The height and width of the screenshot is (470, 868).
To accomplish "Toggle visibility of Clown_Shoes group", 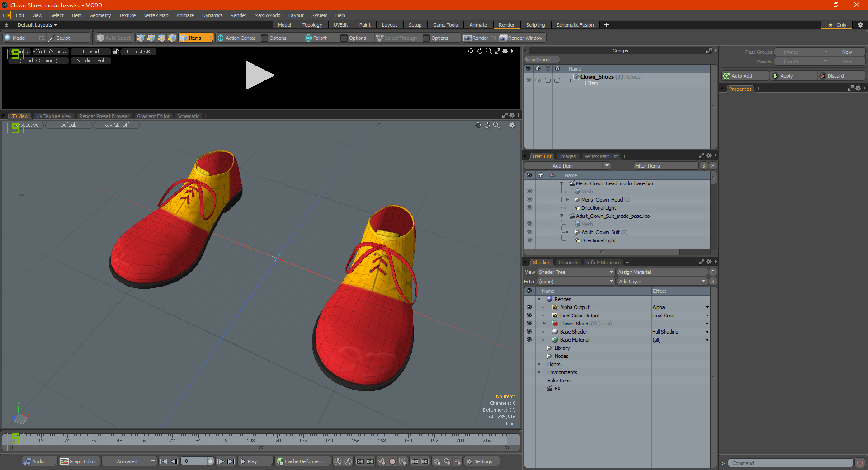I will (x=528, y=80).
